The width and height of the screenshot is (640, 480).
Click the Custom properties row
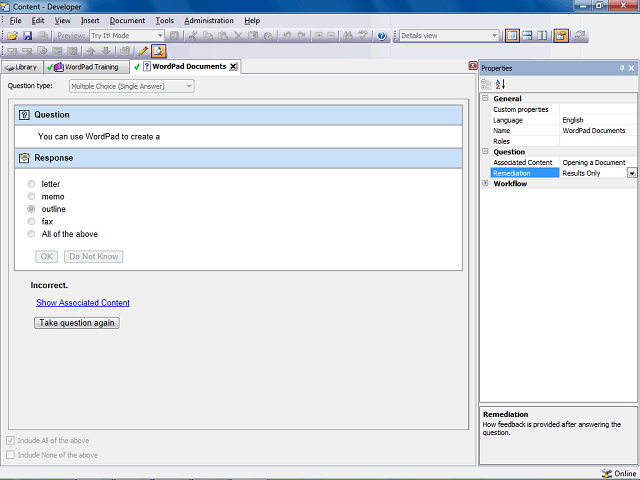[x=563, y=109]
